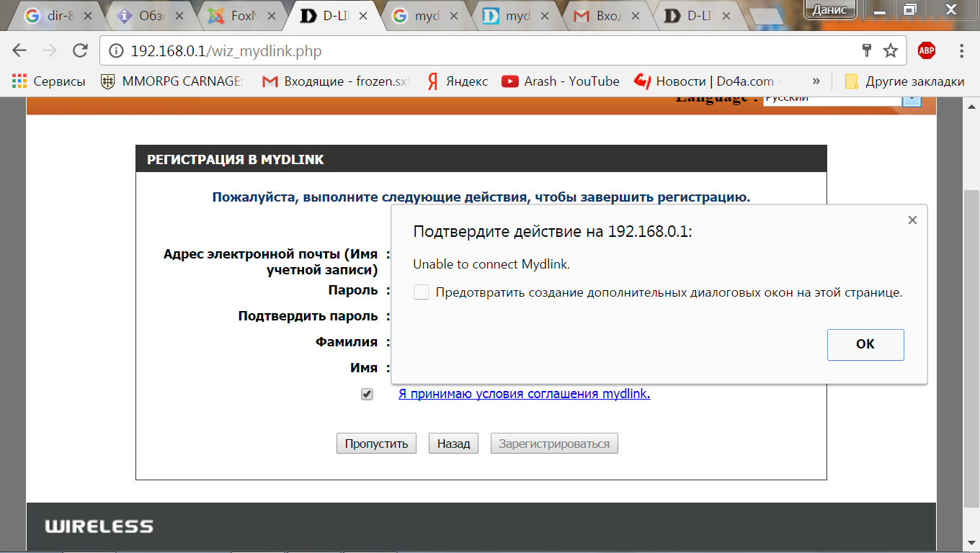Close the Обзо tab
The height and width of the screenshot is (553, 980).
(181, 16)
